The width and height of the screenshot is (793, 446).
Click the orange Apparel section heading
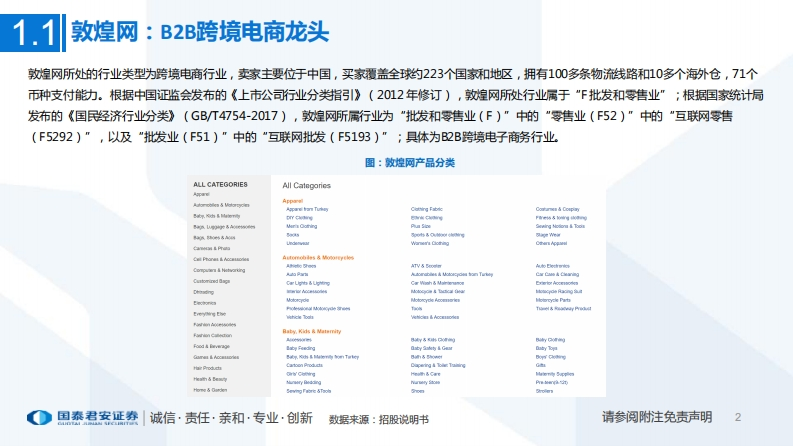tap(293, 201)
